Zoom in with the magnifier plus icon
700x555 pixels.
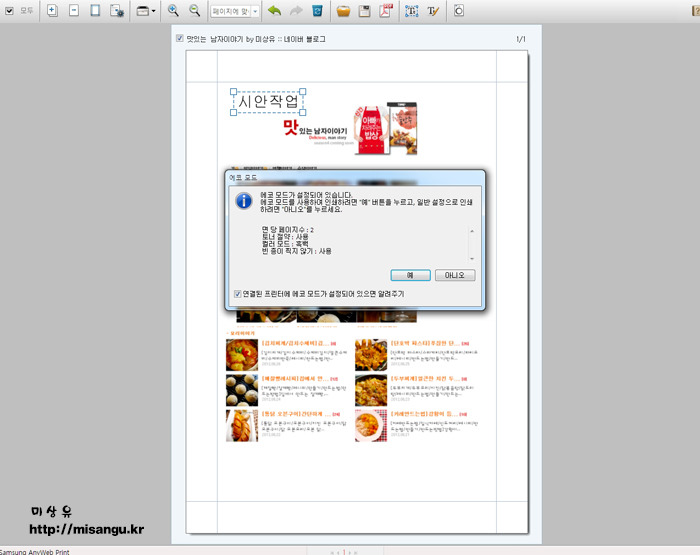click(x=173, y=10)
